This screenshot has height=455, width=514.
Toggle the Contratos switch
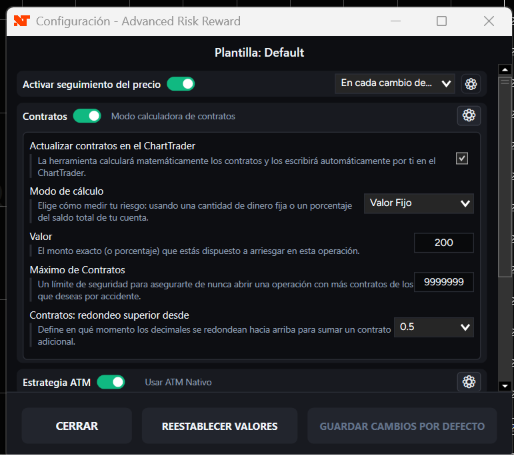pos(87,116)
